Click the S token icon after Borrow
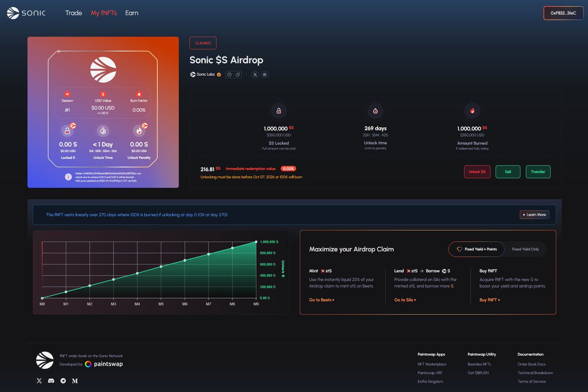The image size is (588, 392). pyautogui.click(x=443, y=271)
